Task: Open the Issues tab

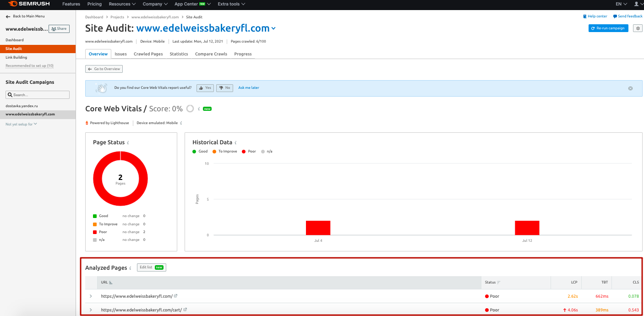Action: [x=120, y=54]
